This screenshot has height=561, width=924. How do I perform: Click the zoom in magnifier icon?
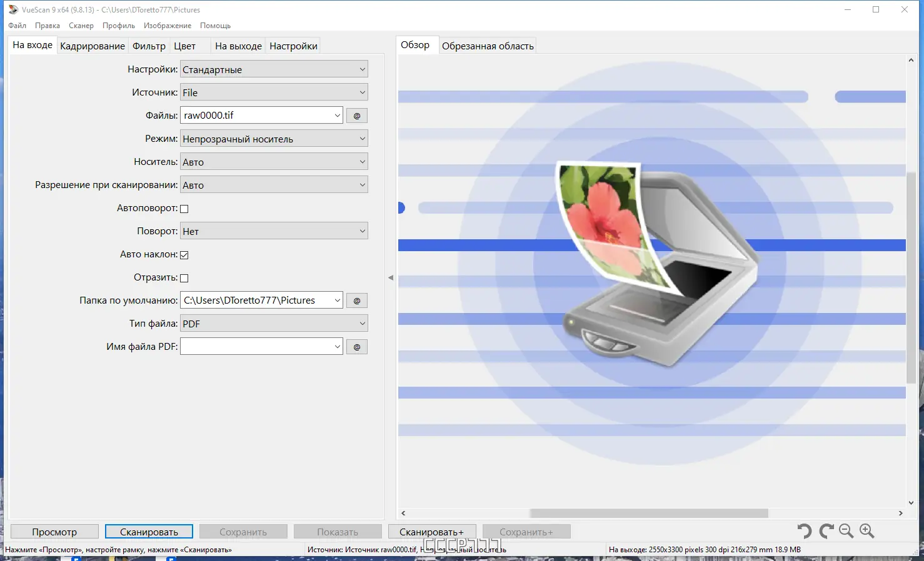pyautogui.click(x=867, y=531)
